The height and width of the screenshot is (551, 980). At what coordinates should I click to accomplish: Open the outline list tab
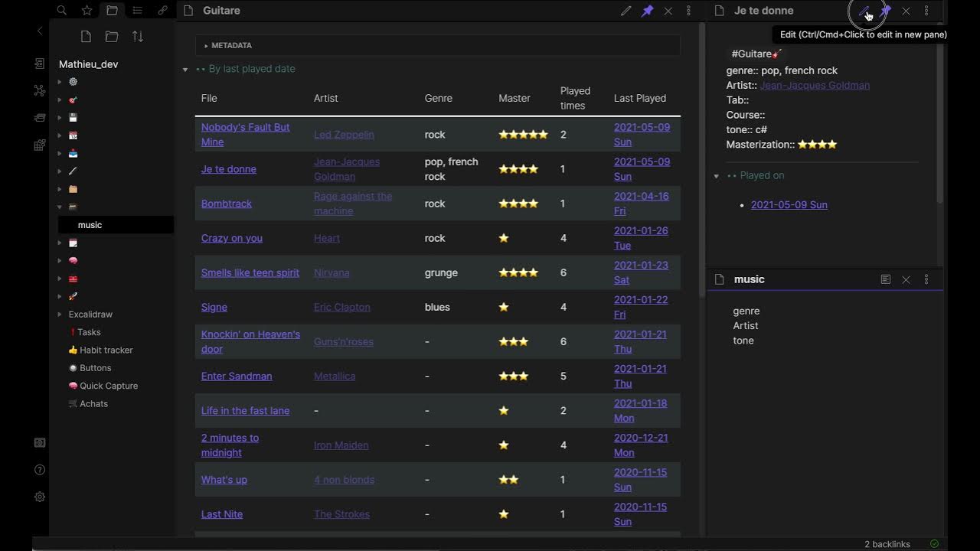(x=137, y=11)
